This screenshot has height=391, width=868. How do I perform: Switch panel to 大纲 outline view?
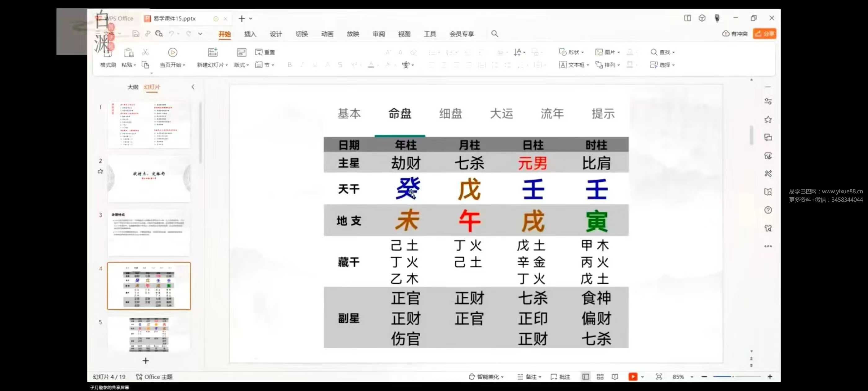[133, 87]
